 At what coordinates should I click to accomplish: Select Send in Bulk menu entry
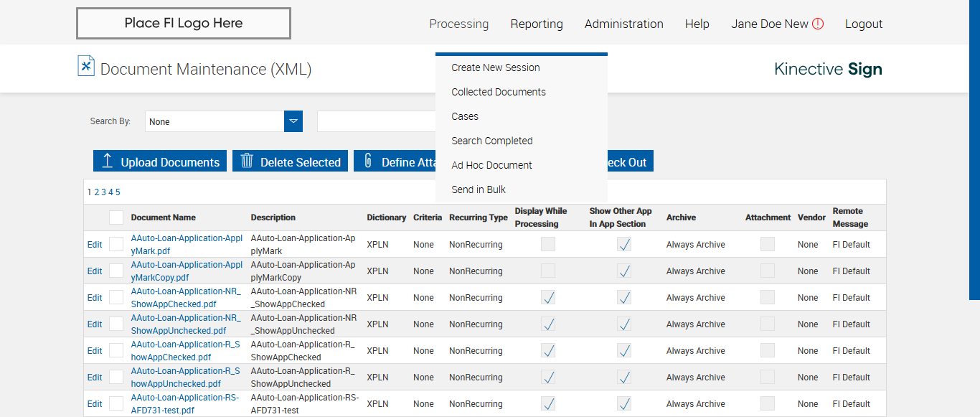click(479, 189)
